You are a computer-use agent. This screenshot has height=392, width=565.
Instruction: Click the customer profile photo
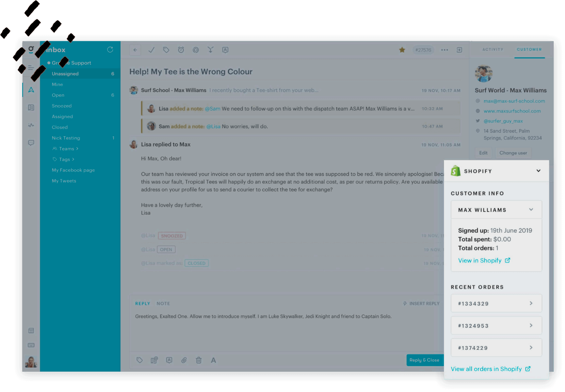click(x=484, y=73)
